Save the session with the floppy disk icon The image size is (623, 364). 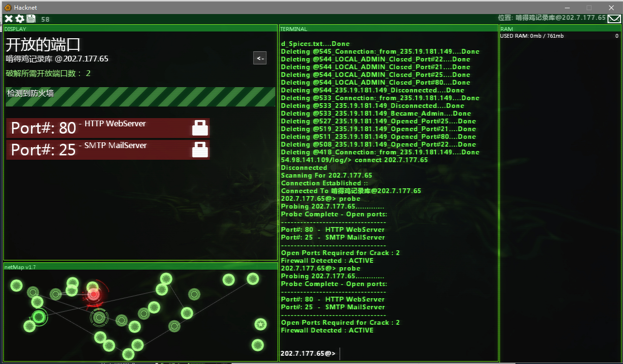pos(31,19)
